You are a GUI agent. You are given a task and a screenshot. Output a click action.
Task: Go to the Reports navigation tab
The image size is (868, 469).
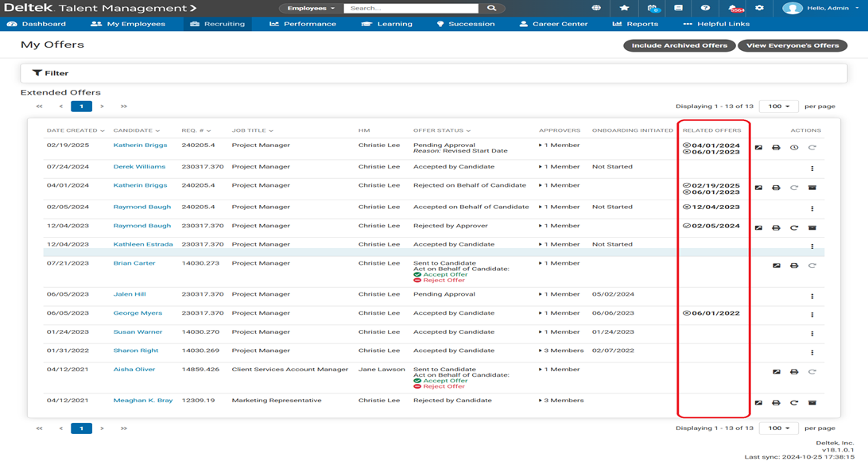point(635,24)
